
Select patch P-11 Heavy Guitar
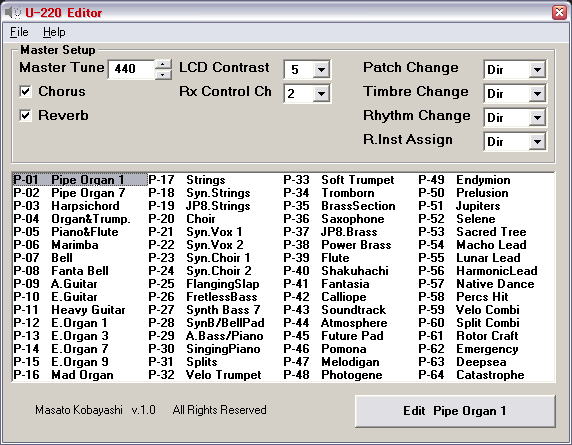tap(80, 310)
